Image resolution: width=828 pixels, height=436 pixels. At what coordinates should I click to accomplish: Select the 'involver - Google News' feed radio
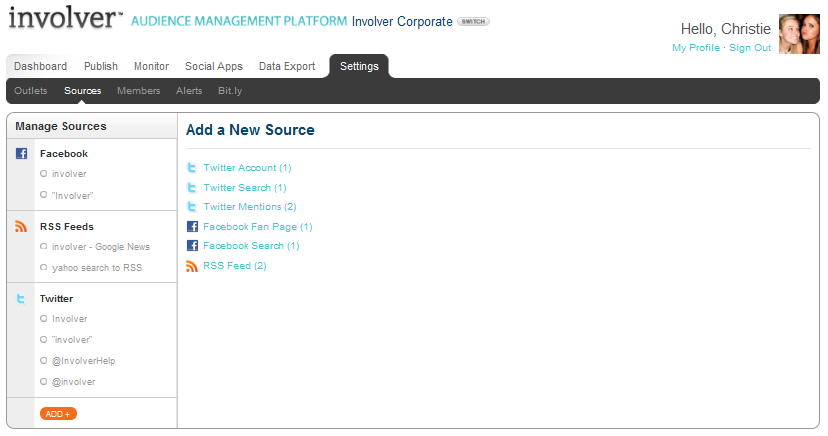coord(43,246)
